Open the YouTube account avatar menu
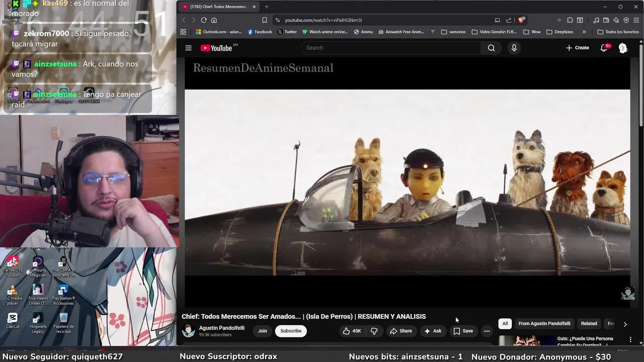644x362 pixels. 623,48
